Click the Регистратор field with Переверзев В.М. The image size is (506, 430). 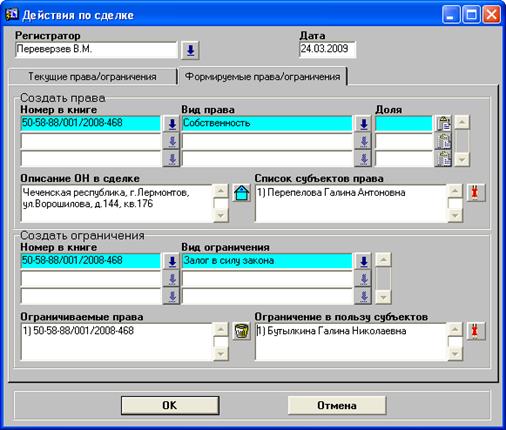[96, 50]
